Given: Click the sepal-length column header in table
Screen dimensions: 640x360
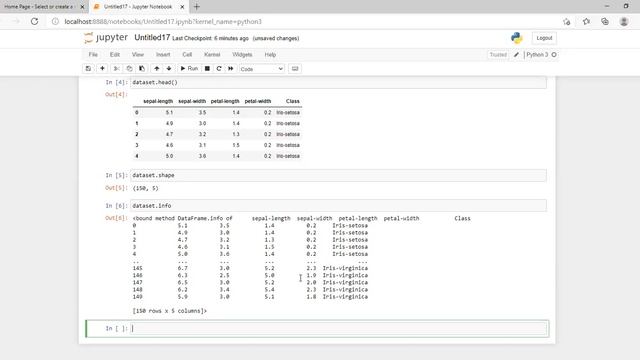Looking at the screenshot, I should coord(158,101).
